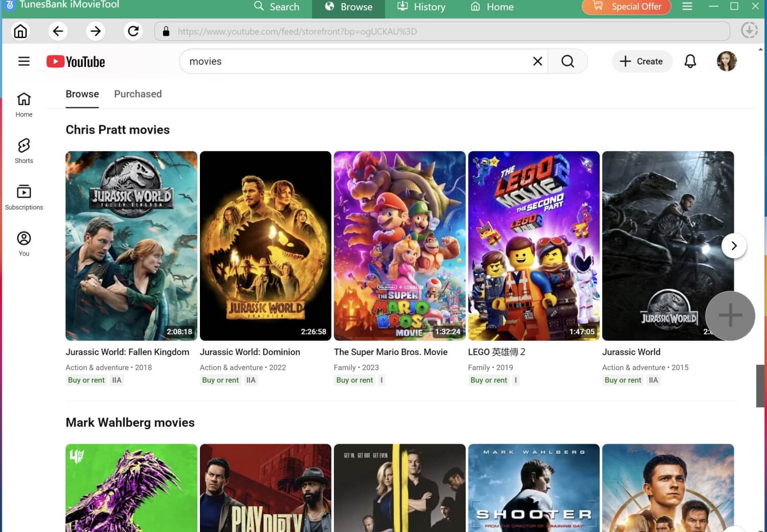Image resolution: width=767 pixels, height=532 pixels.
Task: Navigate back using the browser back arrow
Action: 58,31
